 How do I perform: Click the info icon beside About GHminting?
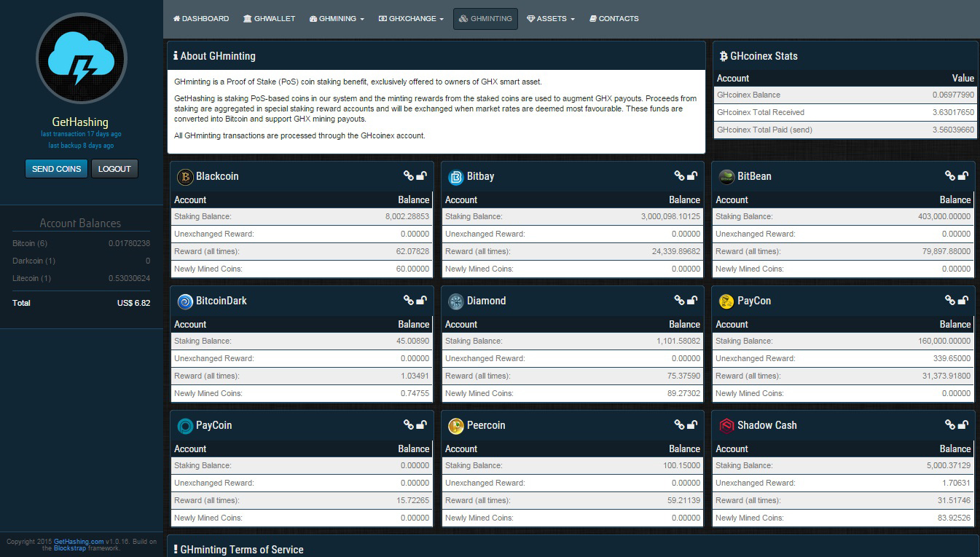coord(176,55)
